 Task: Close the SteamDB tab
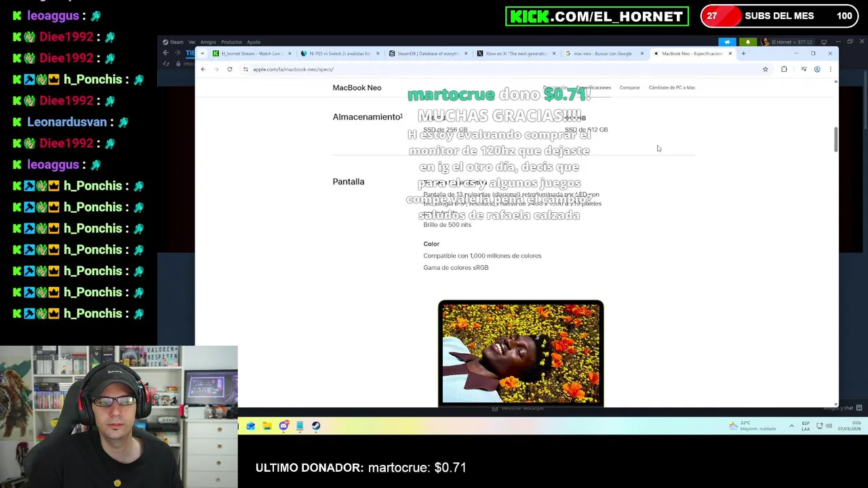pos(466,54)
